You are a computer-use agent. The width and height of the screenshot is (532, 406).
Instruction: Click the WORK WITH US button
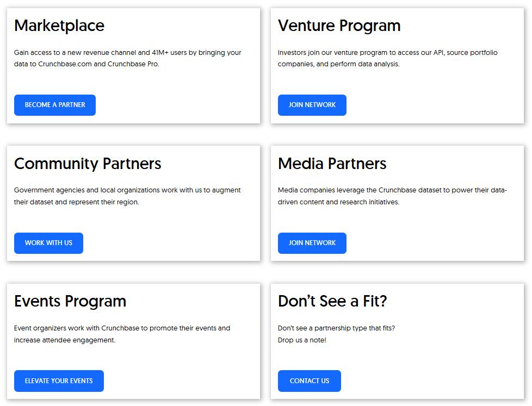coord(48,243)
